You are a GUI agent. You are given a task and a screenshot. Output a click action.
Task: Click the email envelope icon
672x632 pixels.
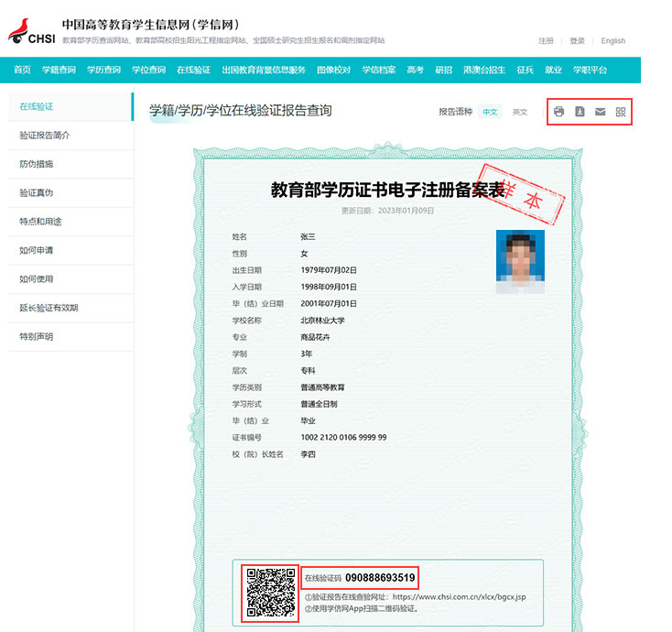tap(600, 112)
